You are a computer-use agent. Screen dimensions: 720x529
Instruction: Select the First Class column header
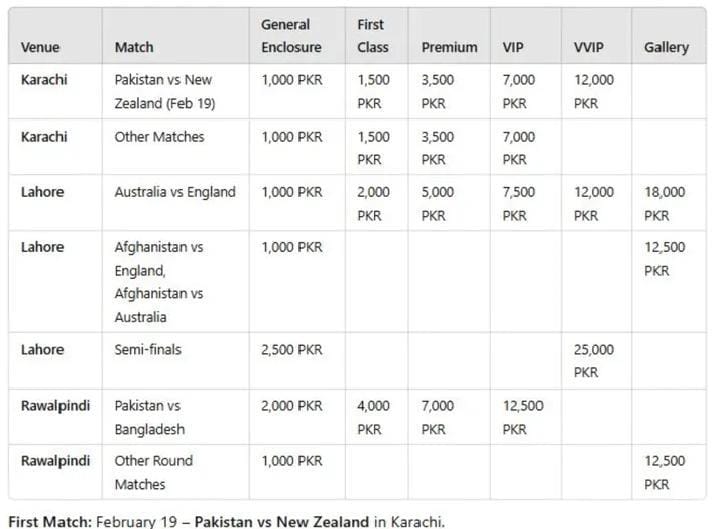[373, 36]
